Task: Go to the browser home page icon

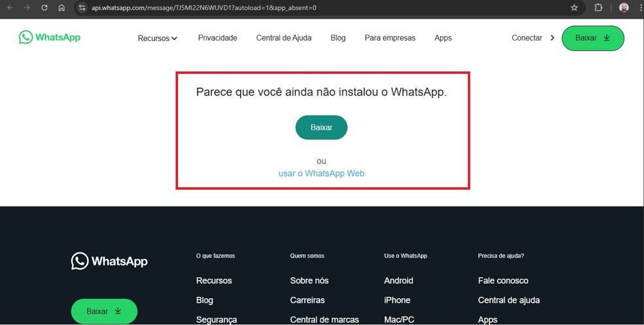Action: click(62, 8)
